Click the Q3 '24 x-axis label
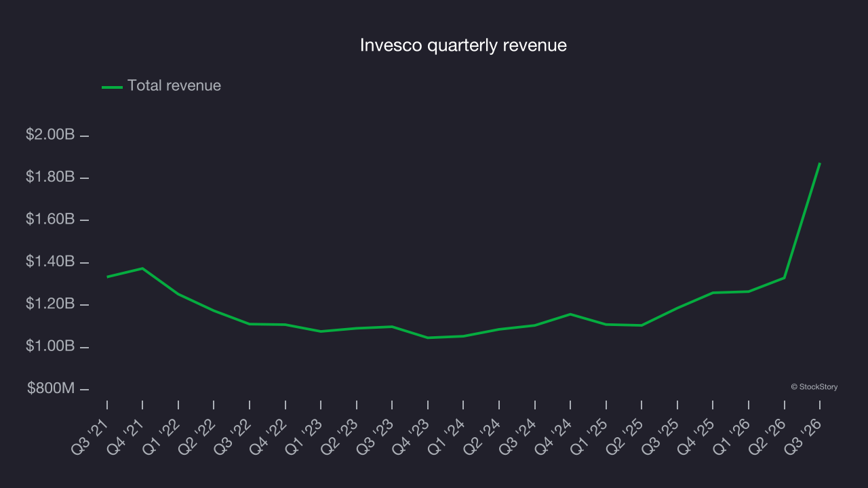Viewport: 868px width, 488px height. click(517, 435)
